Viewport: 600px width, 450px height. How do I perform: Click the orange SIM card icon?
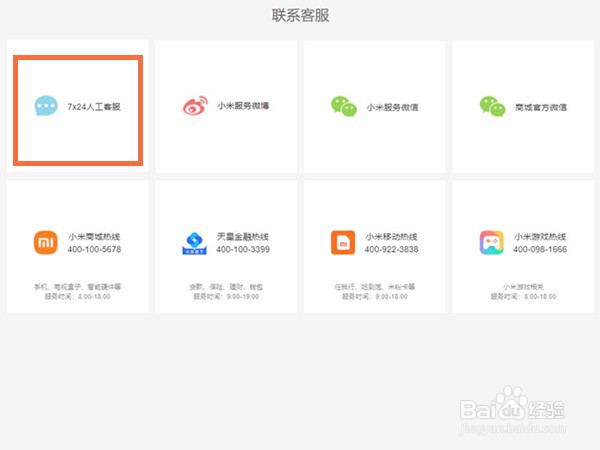343,242
